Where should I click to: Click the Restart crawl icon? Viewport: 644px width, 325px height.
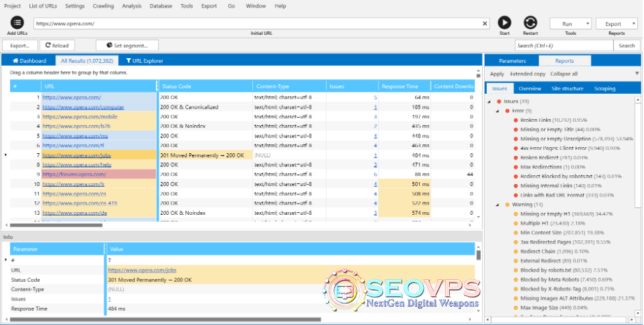(x=531, y=22)
